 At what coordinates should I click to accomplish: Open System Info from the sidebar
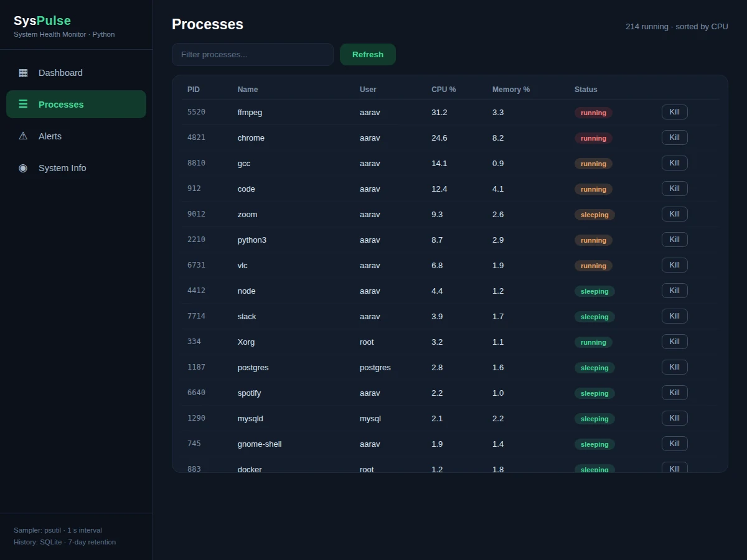click(x=76, y=168)
